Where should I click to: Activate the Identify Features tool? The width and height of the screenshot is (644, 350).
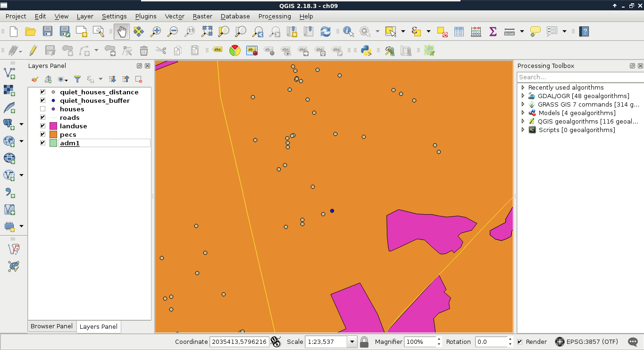(x=348, y=32)
